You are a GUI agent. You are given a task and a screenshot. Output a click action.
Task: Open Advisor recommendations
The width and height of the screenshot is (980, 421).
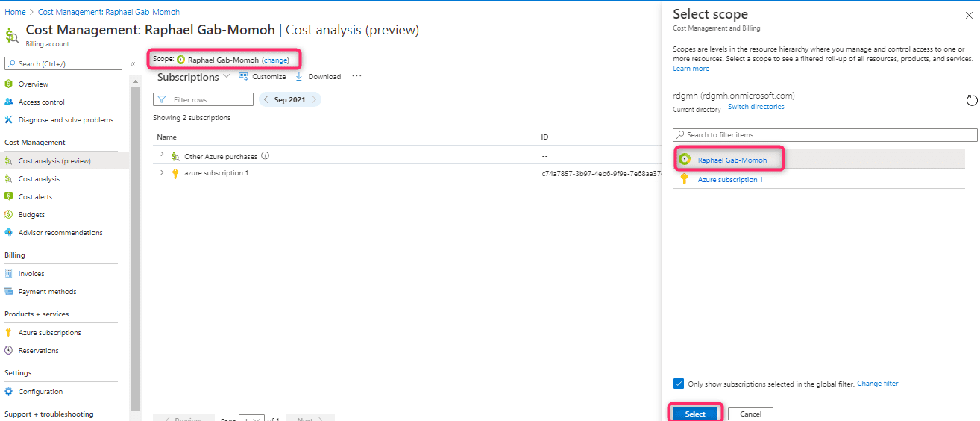(x=60, y=233)
